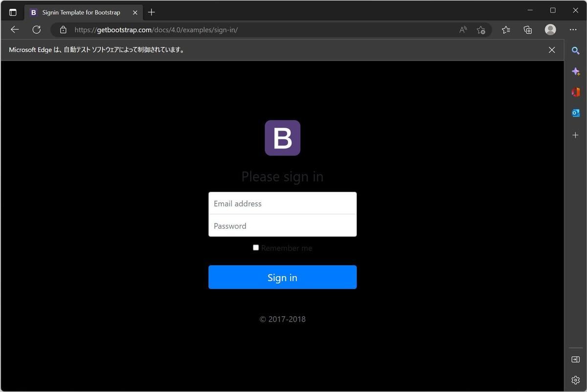Close the Edge window

coord(576,10)
